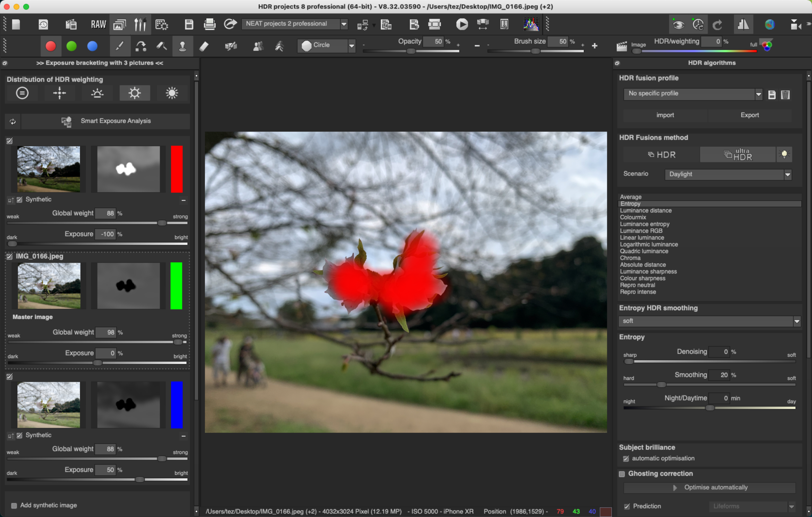Open the Circle brush shape dropdown
Screen dimensions: 812x517
pyautogui.click(x=326, y=45)
